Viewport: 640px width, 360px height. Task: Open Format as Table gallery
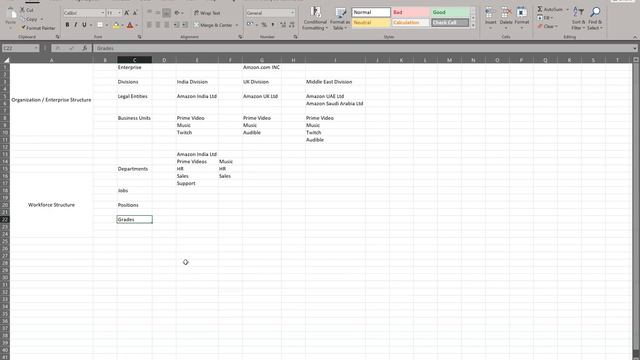click(x=340, y=18)
